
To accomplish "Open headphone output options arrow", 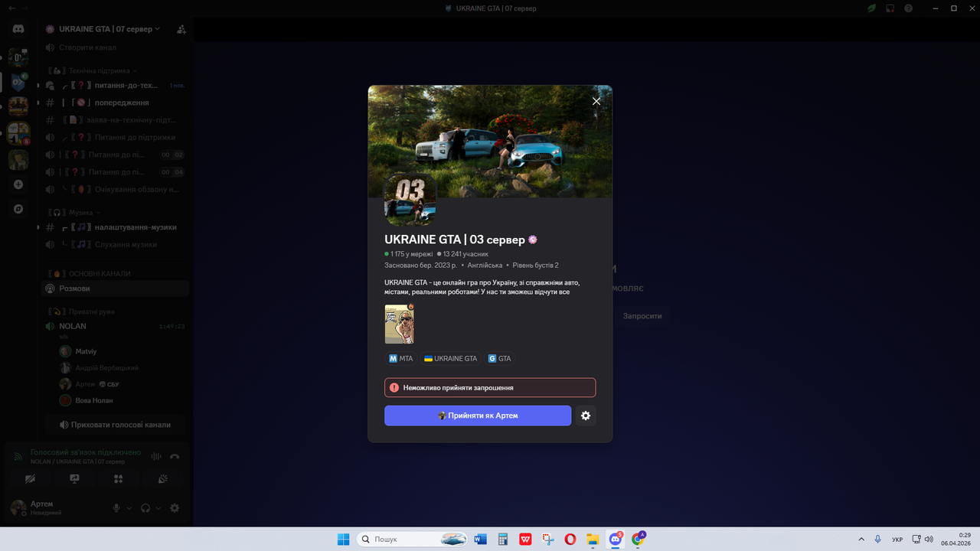I will click(158, 508).
